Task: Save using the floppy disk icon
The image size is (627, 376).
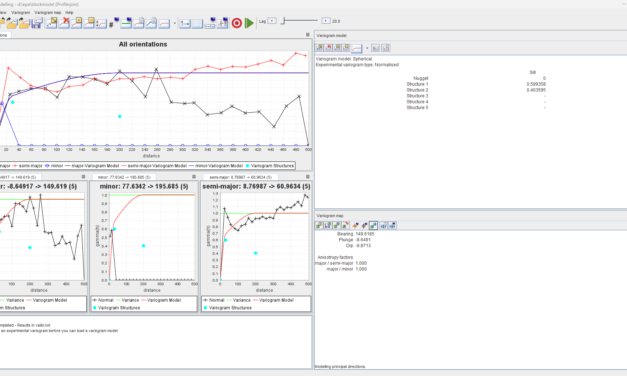Action: pos(37,23)
